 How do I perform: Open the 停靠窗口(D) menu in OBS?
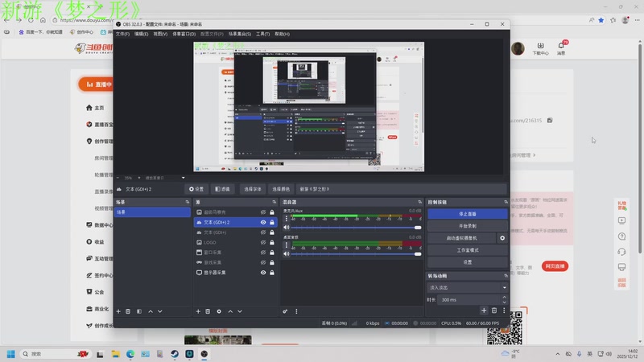184,34
